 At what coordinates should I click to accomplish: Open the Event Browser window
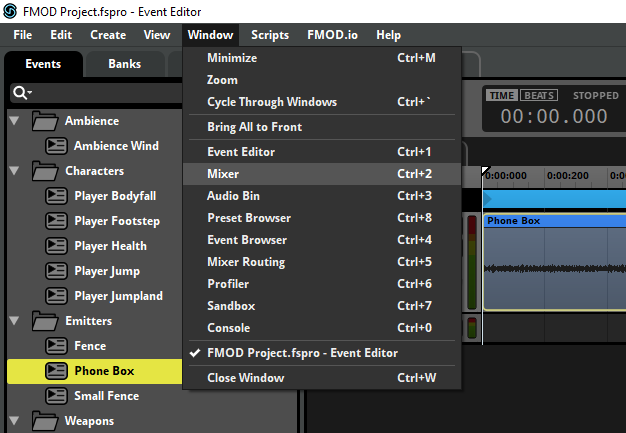(322, 240)
